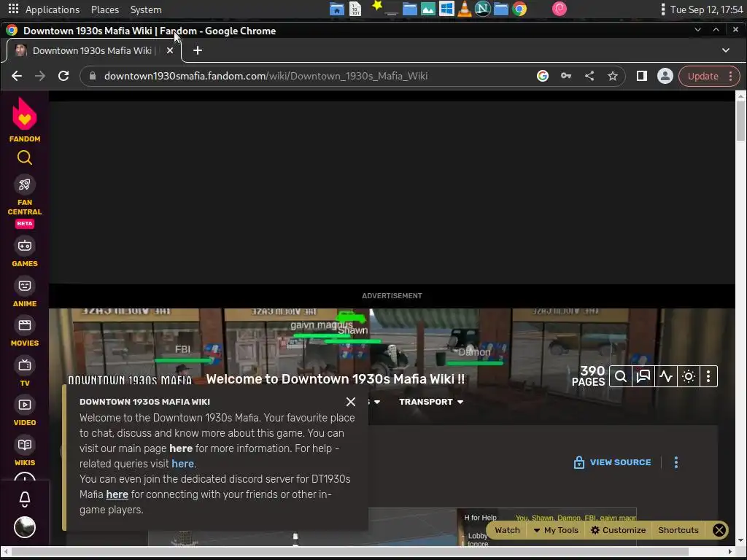Open the page actions three-dot menu

pos(676,462)
